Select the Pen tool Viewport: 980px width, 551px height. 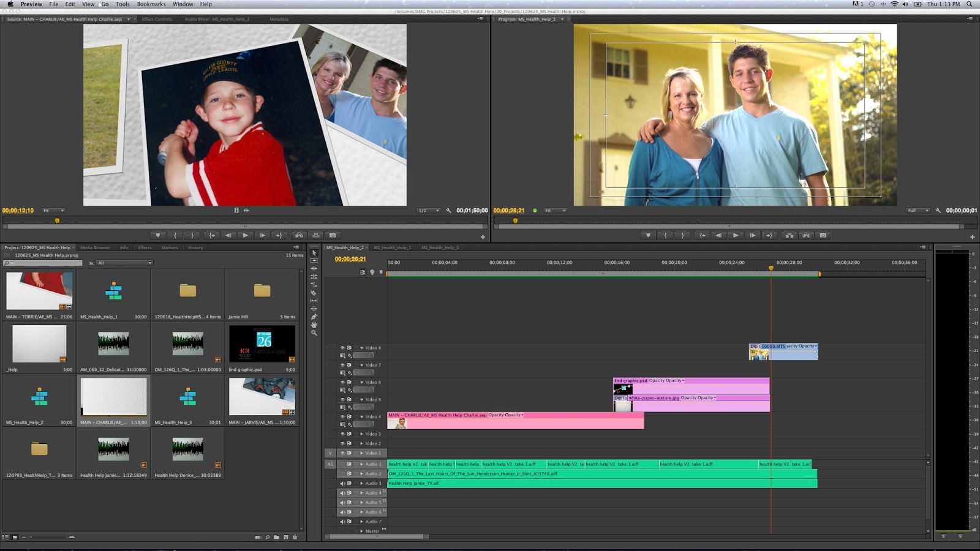click(314, 317)
